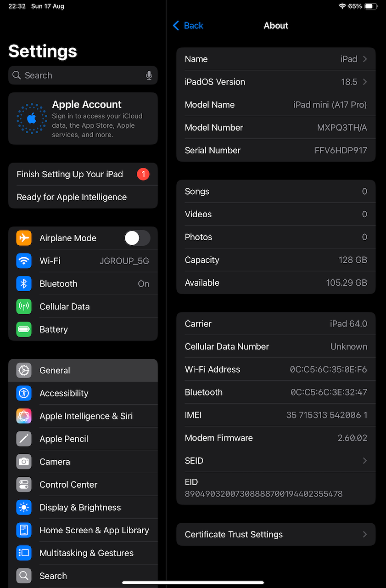Image resolution: width=386 pixels, height=588 pixels.
Task: Open Cellular Data settings label
Action: pyautogui.click(x=65, y=306)
